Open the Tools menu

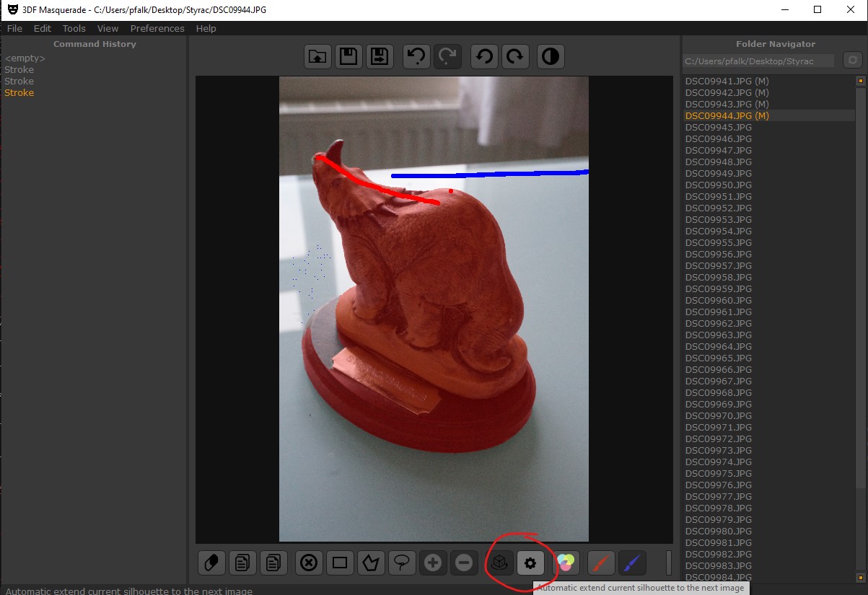click(x=74, y=28)
